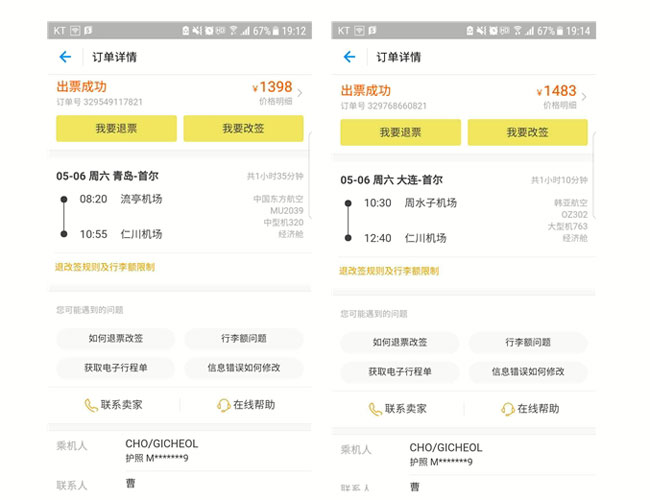Expand 价格明细 chevron beside ¥1398
The width and height of the screenshot is (650, 500).
click(x=300, y=94)
